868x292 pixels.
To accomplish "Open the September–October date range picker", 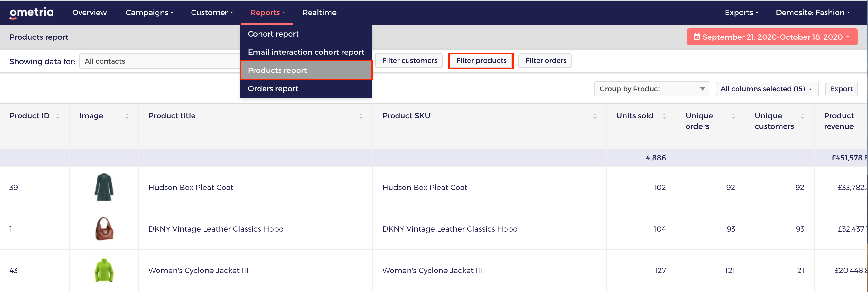I will tap(772, 37).
